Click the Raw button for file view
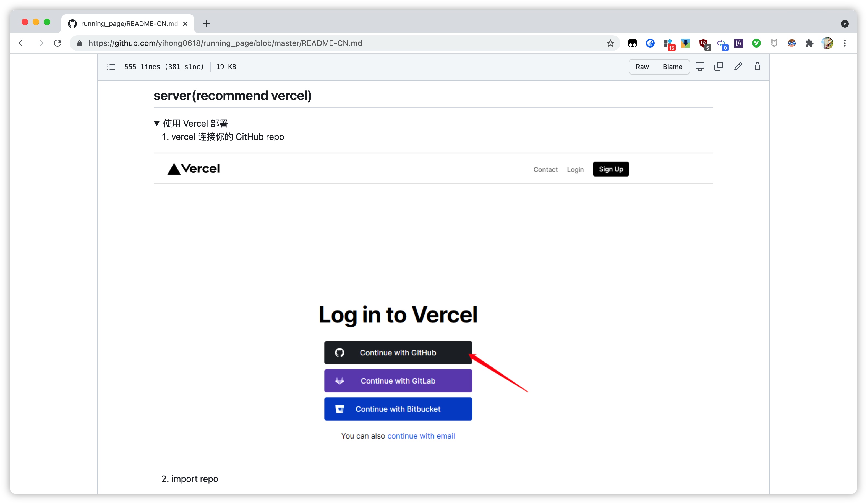 coord(642,67)
